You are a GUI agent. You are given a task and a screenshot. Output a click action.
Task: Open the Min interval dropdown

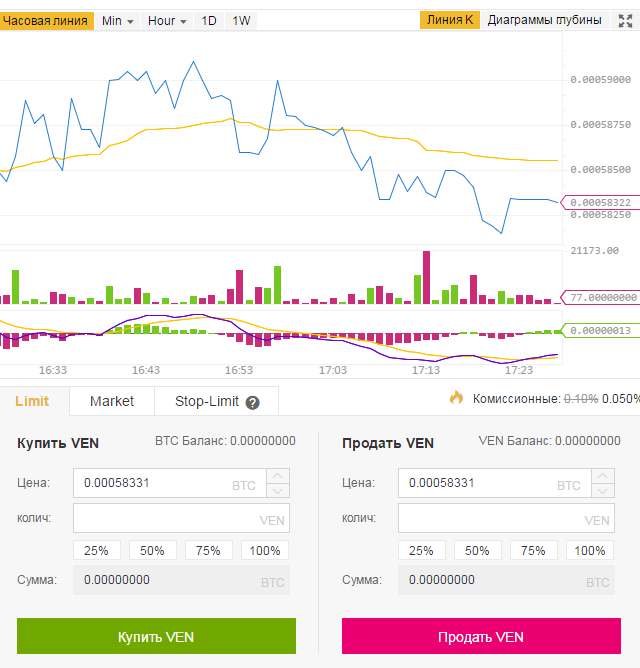(118, 20)
